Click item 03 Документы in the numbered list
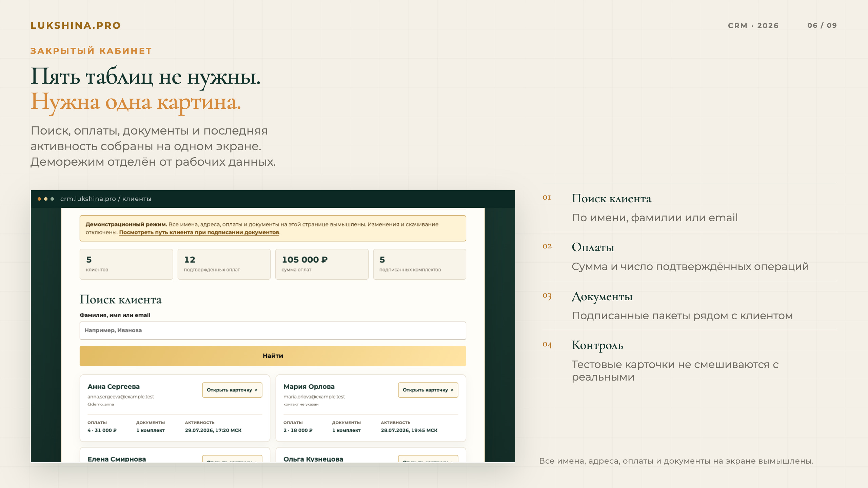The width and height of the screenshot is (868, 488). click(x=602, y=297)
